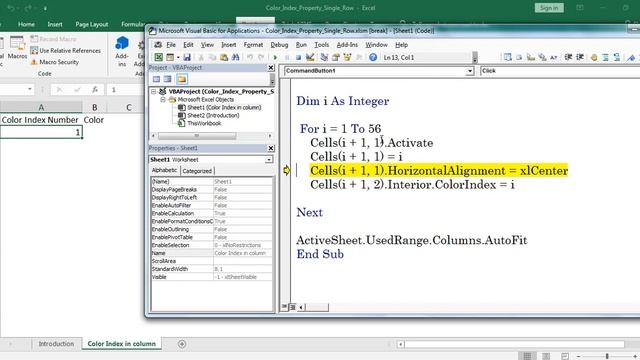Open the Click procedure dropdown

[560, 71]
